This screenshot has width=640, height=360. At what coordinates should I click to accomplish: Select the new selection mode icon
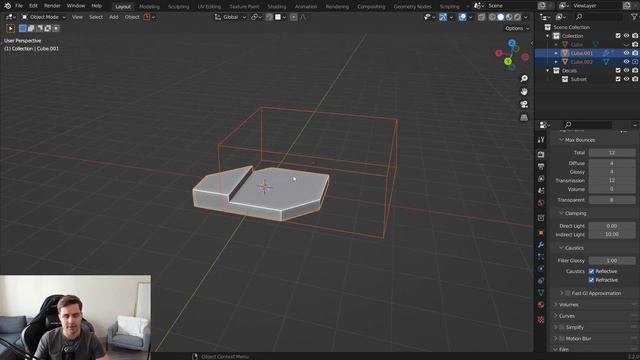pos(22,28)
